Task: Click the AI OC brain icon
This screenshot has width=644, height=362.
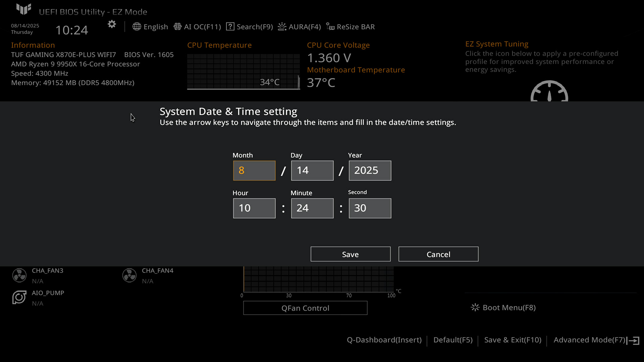Action: (x=177, y=27)
